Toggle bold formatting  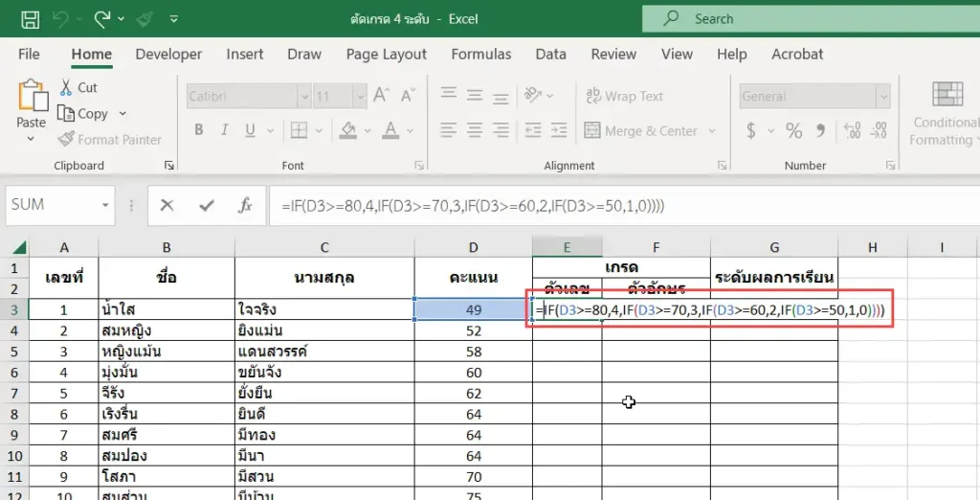(x=199, y=130)
